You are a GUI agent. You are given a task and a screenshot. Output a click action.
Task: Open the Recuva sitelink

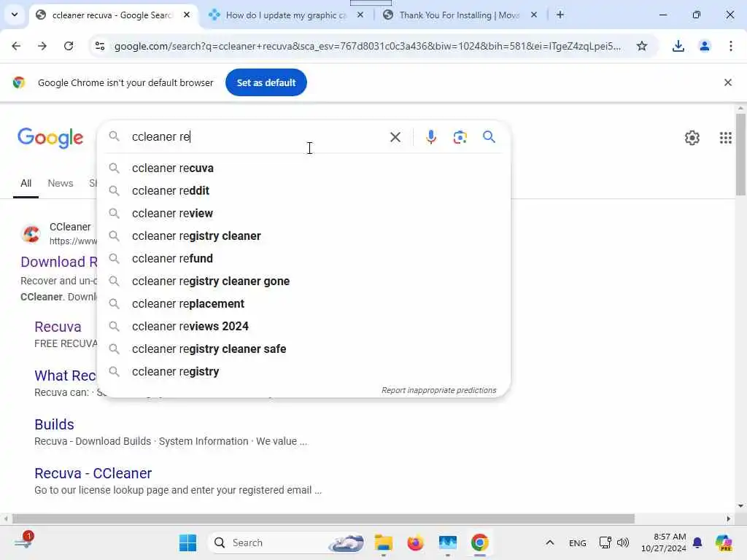58,327
